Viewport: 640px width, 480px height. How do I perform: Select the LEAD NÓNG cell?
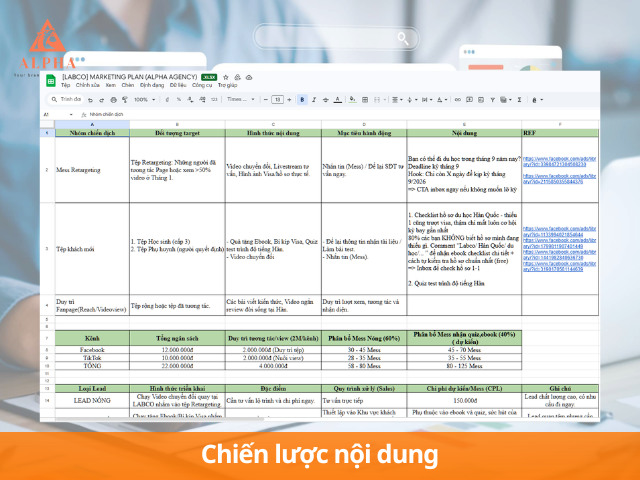point(92,400)
